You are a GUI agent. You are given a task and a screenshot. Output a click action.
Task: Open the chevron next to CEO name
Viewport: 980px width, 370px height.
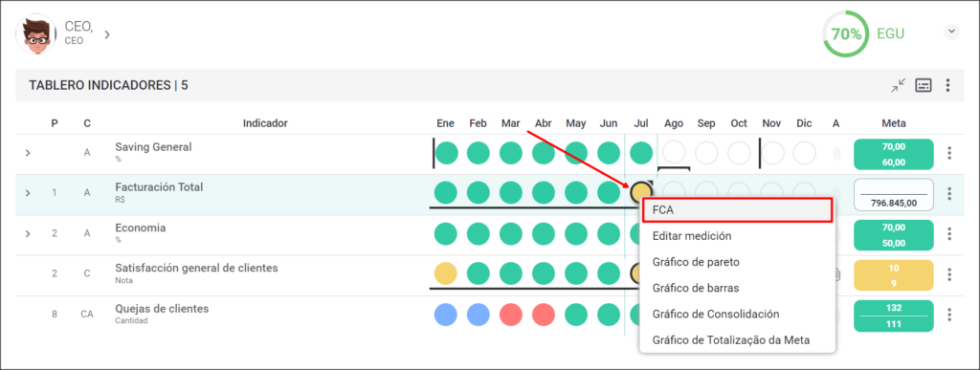[x=107, y=34]
